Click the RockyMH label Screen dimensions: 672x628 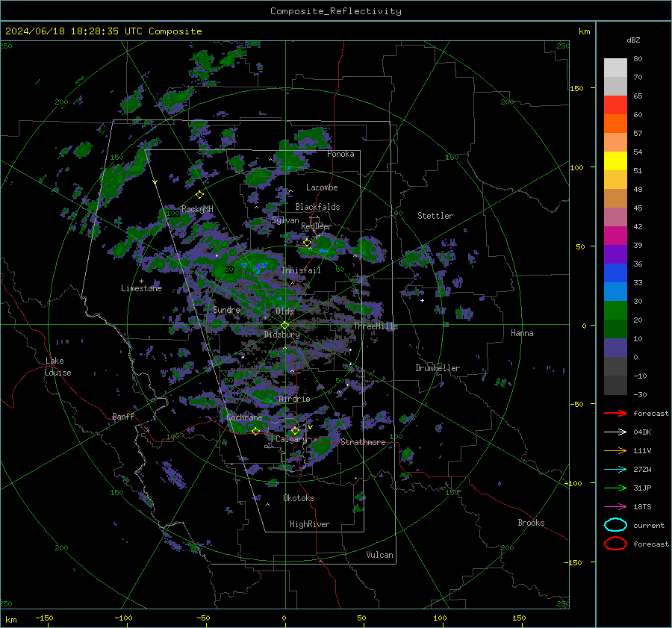point(197,209)
